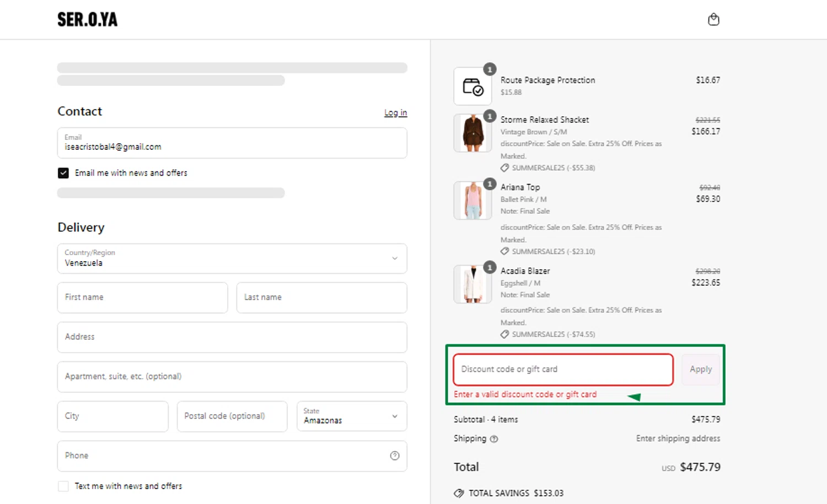Click the Delivery section heading
Screen dimensions: 827x504
point(81,227)
